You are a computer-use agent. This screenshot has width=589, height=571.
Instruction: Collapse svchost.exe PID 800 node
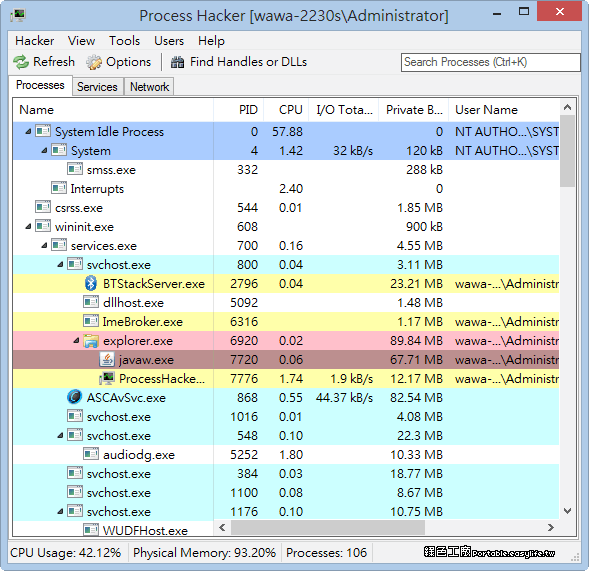tap(60, 265)
